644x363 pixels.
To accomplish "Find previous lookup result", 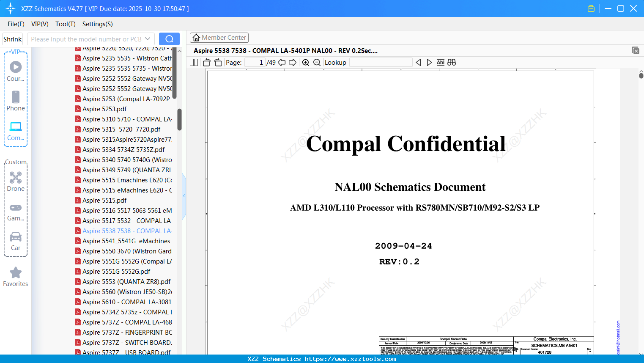I will (418, 63).
